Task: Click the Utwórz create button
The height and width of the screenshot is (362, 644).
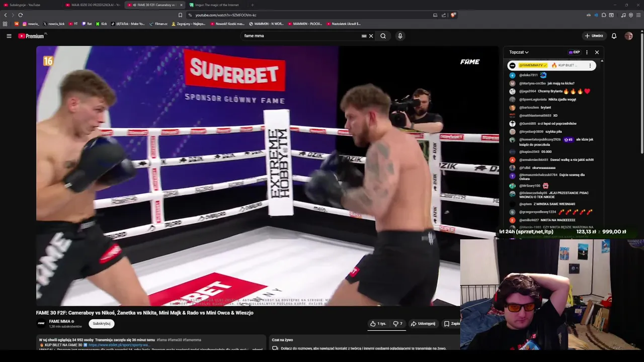Action: (594, 36)
